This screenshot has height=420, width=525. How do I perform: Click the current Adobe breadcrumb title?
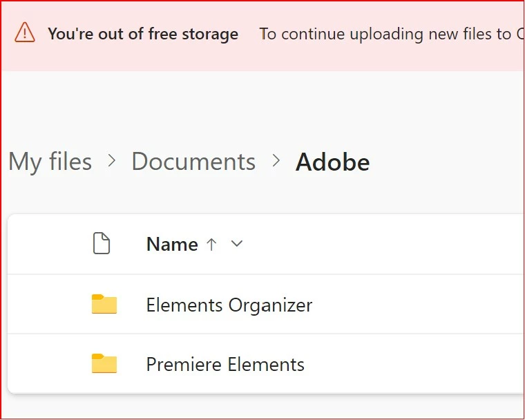(332, 162)
